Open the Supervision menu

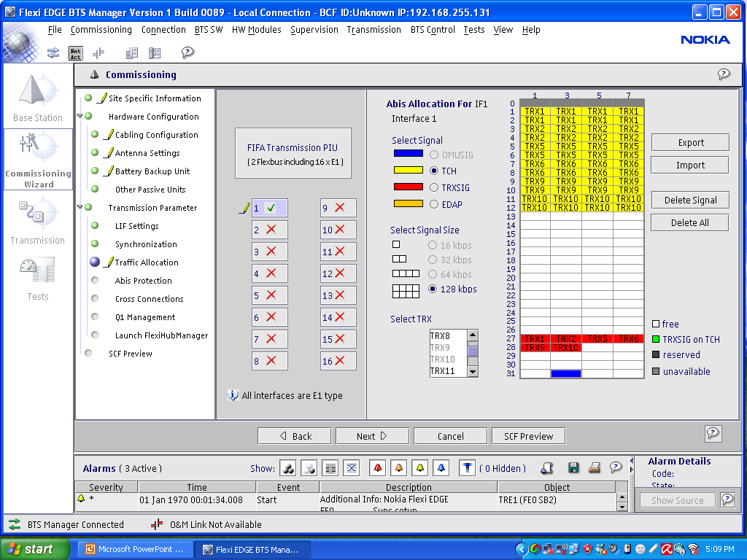(x=314, y=30)
